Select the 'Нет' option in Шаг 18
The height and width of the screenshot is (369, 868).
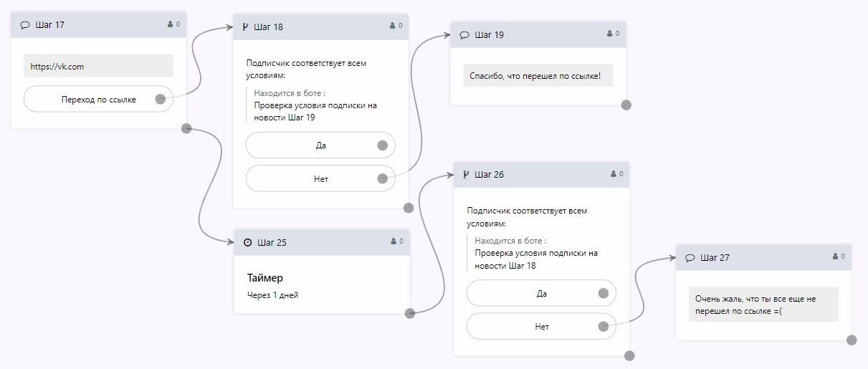click(x=320, y=178)
